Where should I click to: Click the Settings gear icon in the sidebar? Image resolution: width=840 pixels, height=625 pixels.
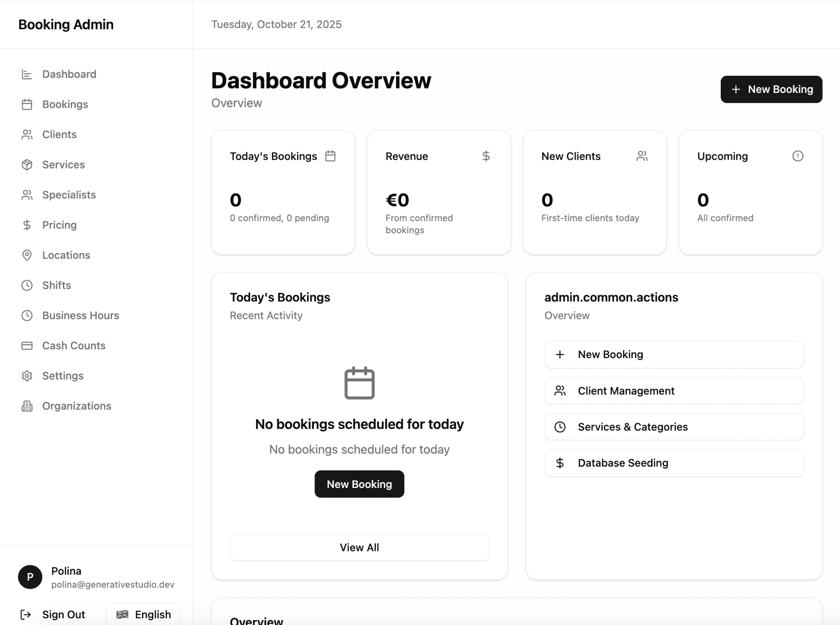(x=27, y=376)
